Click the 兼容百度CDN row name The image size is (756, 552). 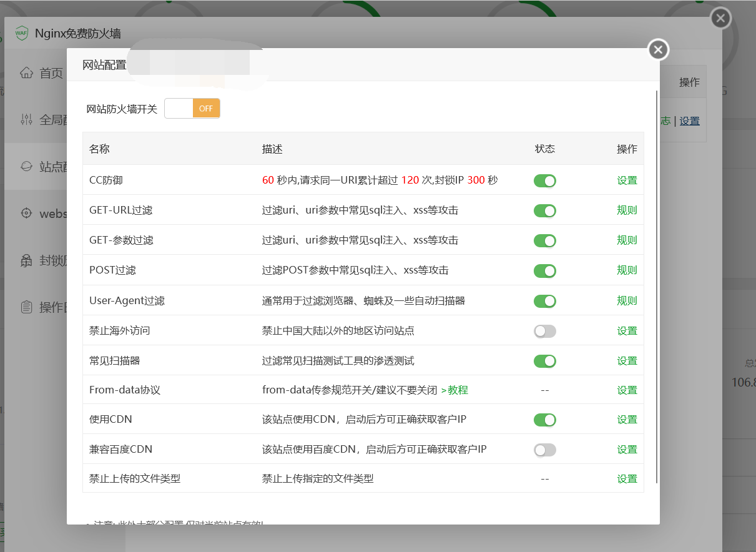click(x=121, y=450)
